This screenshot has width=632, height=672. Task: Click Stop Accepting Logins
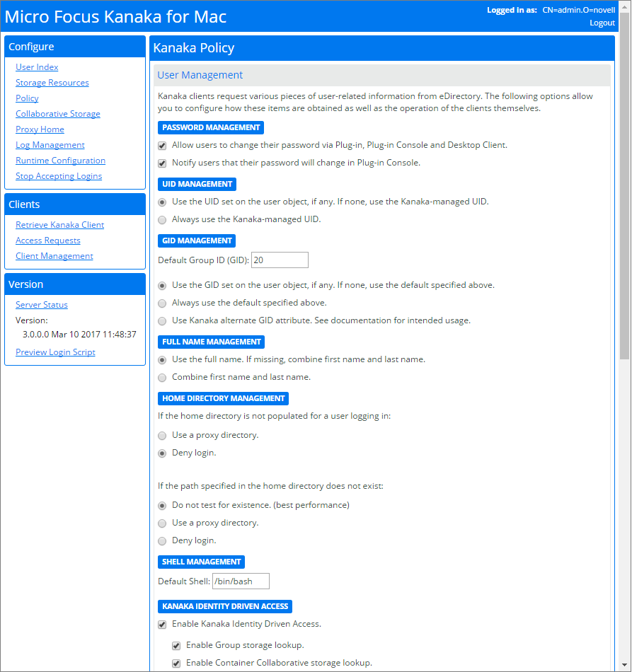(x=59, y=175)
